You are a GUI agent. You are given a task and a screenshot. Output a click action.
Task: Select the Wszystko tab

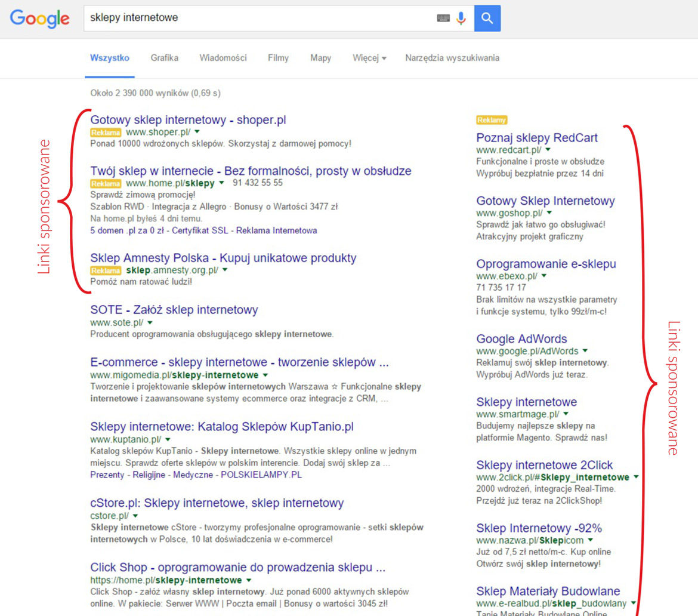110,58
